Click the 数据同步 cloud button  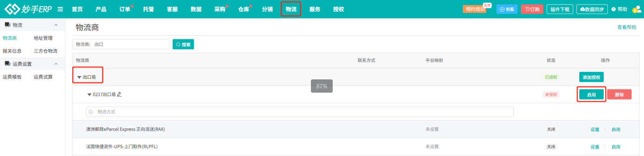[x=592, y=9]
